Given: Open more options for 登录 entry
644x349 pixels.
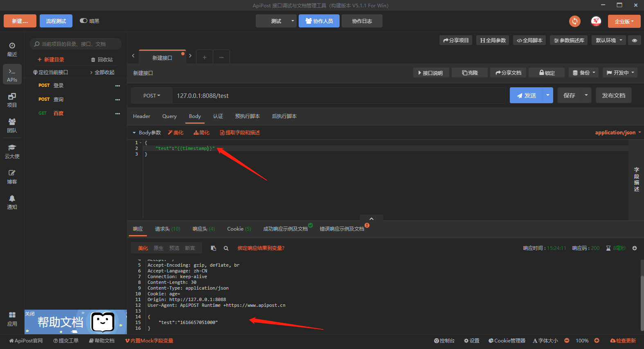Looking at the screenshot, I should (117, 86).
